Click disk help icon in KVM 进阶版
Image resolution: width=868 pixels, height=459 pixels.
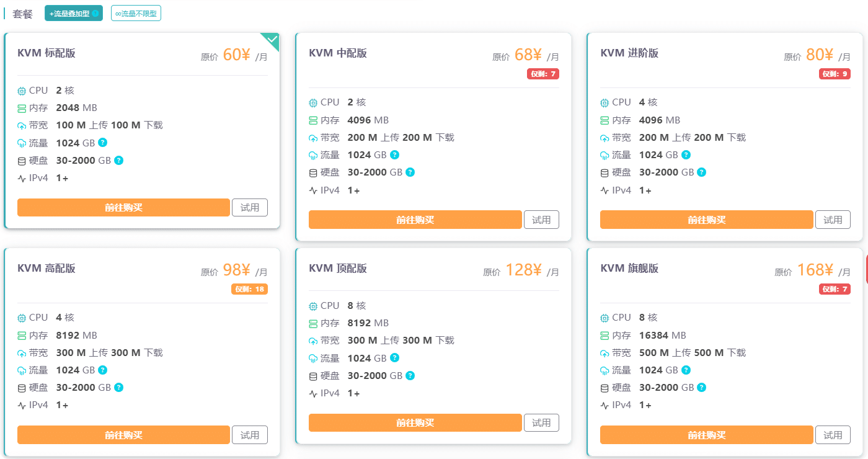click(701, 172)
